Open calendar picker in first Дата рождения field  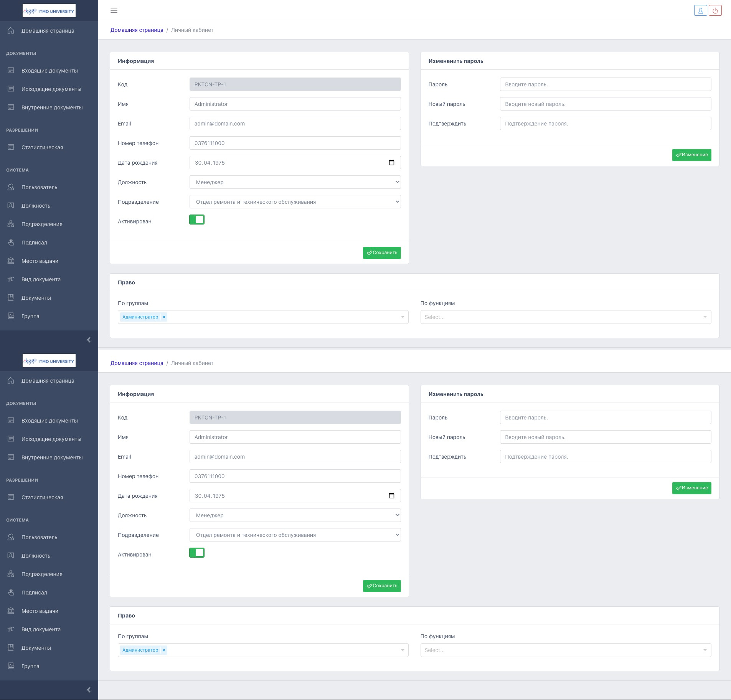point(391,163)
